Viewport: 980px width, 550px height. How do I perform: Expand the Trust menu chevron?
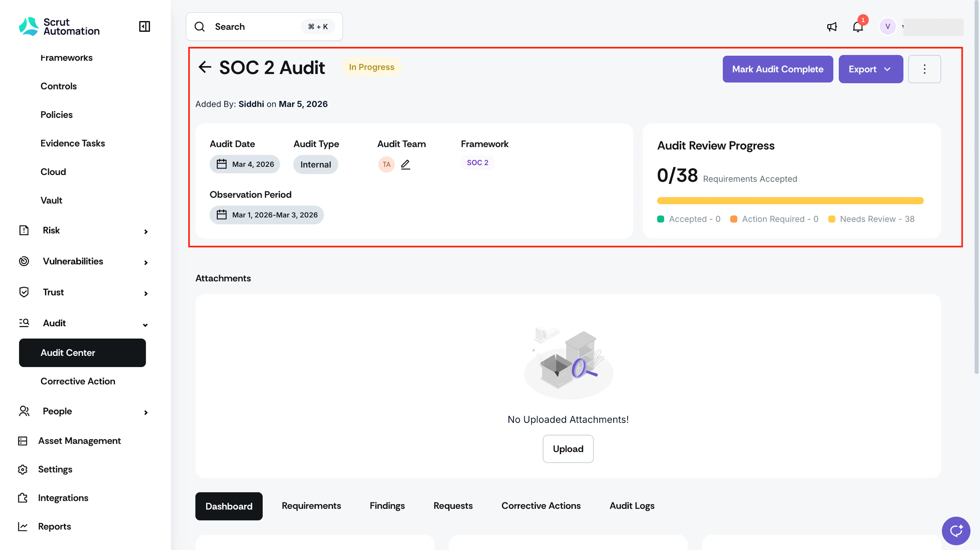146,293
